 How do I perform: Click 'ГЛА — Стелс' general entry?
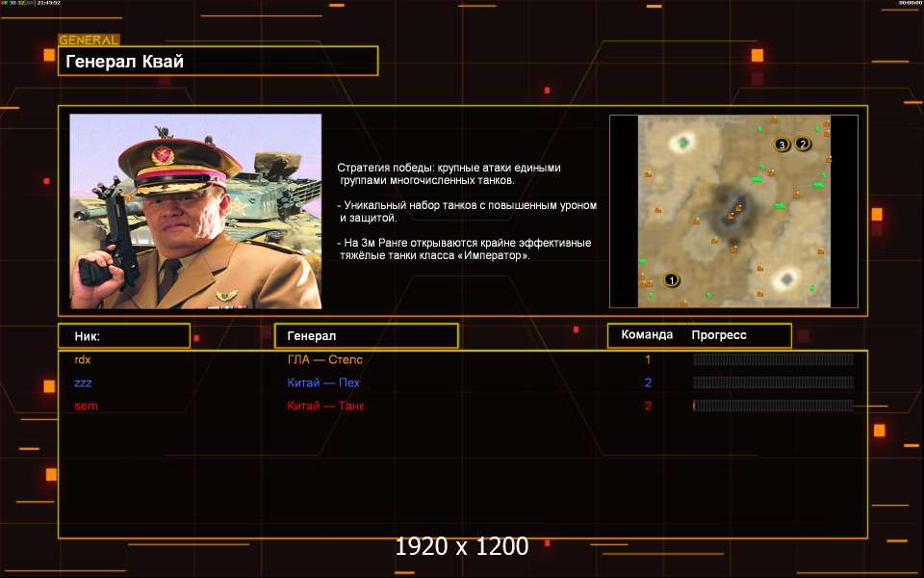(324, 359)
